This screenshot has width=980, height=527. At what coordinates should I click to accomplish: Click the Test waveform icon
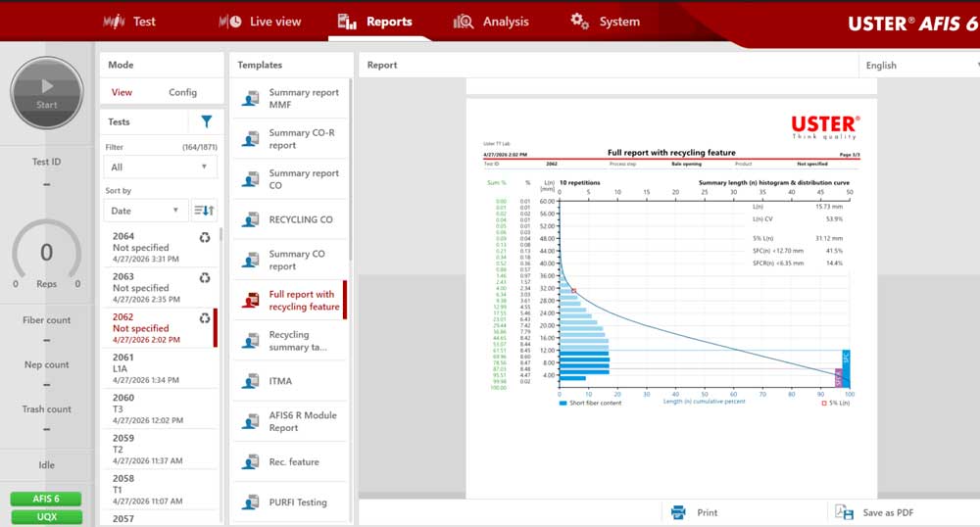pyautogui.click(x=115, y=22)
